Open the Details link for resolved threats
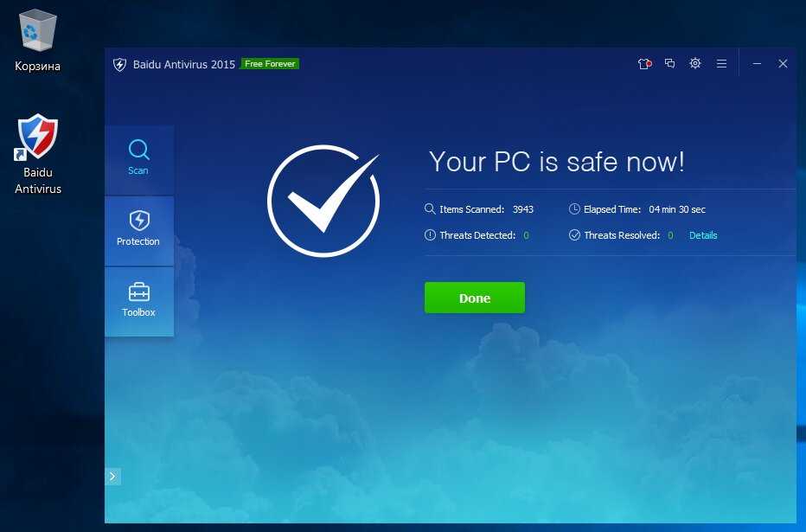This screenshot has height=532, width=806. pos(703,235)
